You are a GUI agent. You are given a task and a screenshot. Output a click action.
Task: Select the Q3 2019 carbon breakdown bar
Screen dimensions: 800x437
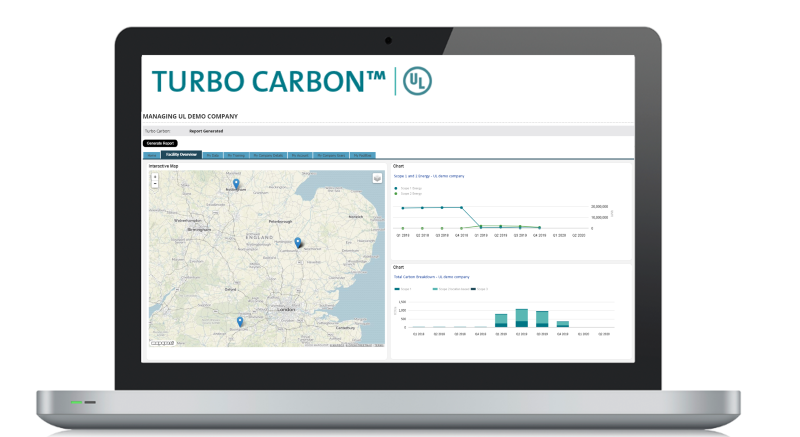pyautogui.click(x=542, y=319)
